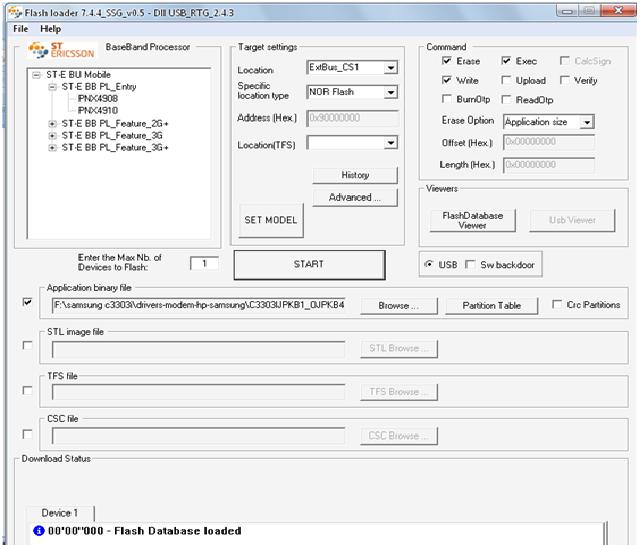
Task: Click the ST Ericsson logo
Action: click(61, 50)
